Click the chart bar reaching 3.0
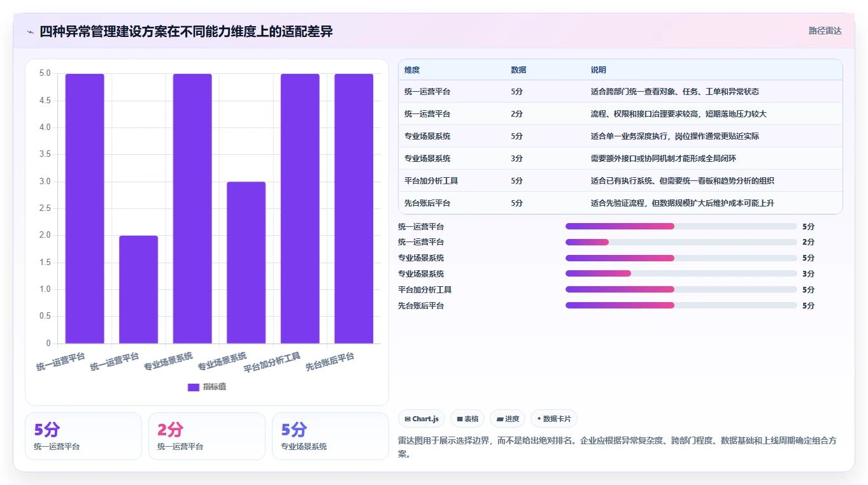The width and height of the screenshot is (868, 485). click(x=246, y=263)
